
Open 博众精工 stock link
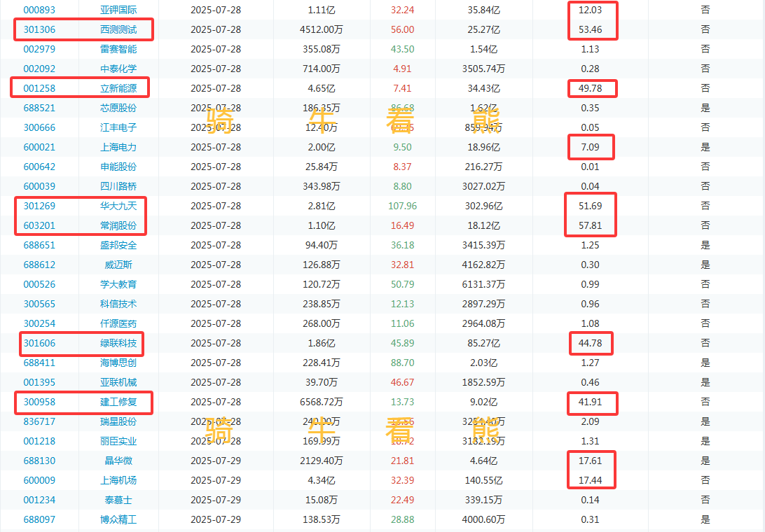coord(118,519)
